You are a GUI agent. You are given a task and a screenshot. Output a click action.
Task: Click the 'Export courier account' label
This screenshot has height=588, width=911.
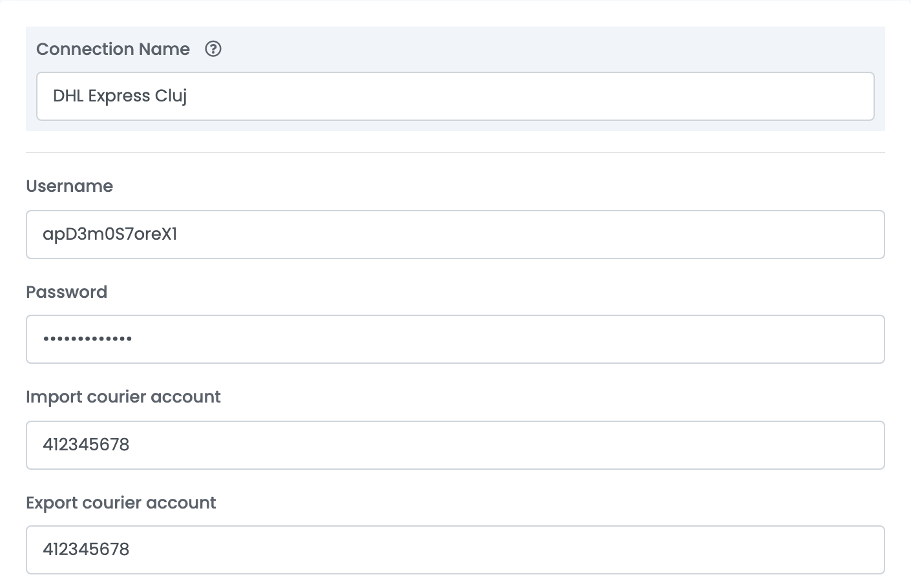[121, 503]
